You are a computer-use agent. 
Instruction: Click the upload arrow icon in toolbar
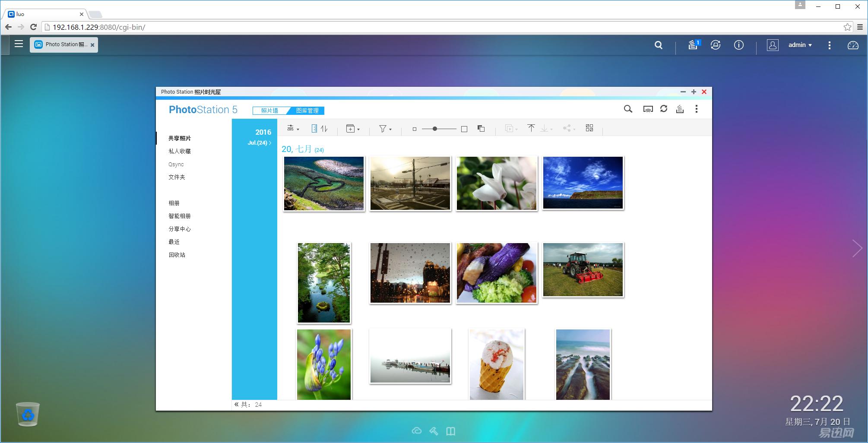click(531, 128)
